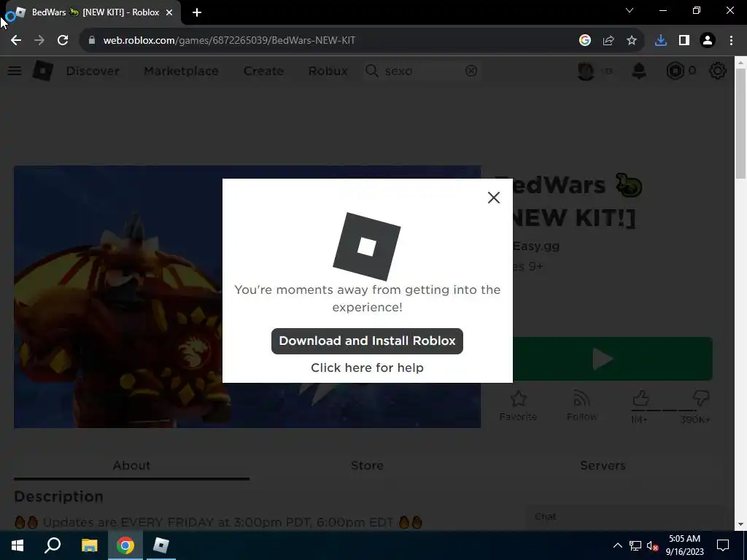747x560 pixels.
Task: Switch to the Store tab
Action: click(367, 465)
